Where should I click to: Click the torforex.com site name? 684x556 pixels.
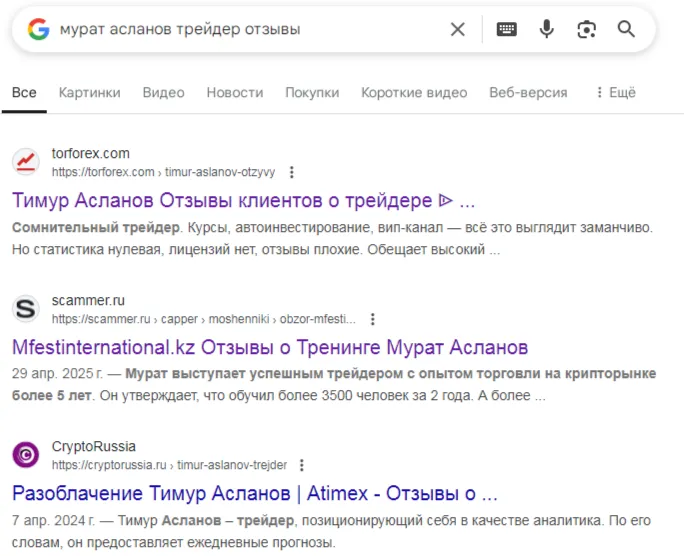tap(91, 153)
